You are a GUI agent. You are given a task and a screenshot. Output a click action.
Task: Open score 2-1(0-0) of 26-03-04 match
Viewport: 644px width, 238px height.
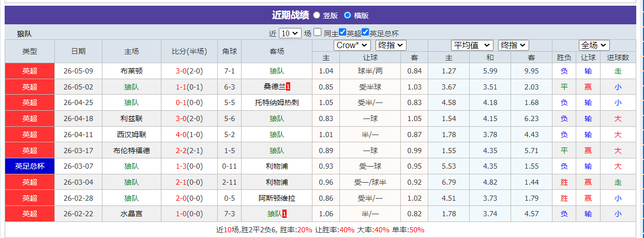pyautogui.click(x=189, y=182)
